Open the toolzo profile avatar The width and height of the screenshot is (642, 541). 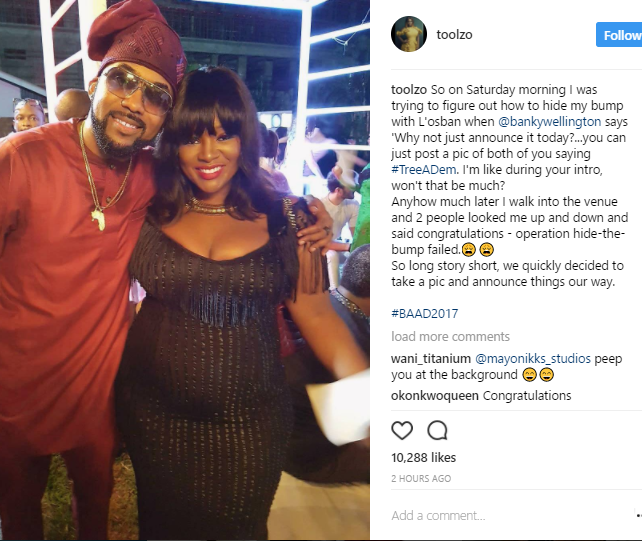pos(409,34)
